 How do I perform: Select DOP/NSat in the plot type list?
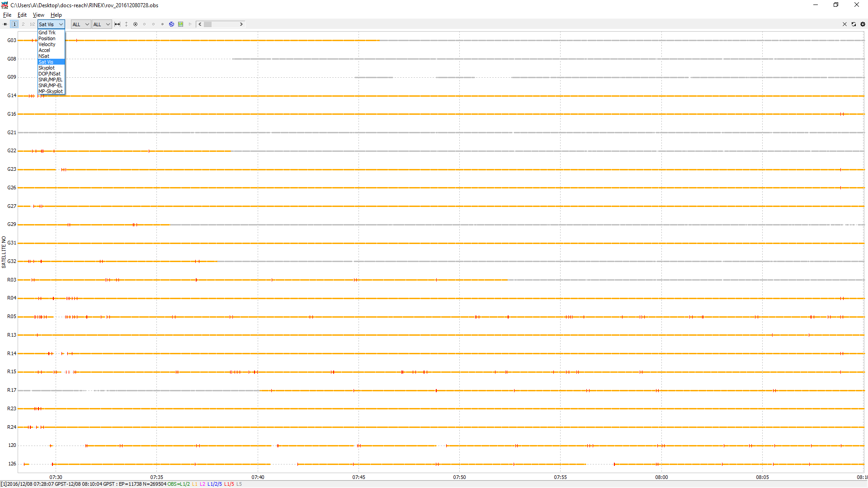[51, 74]
